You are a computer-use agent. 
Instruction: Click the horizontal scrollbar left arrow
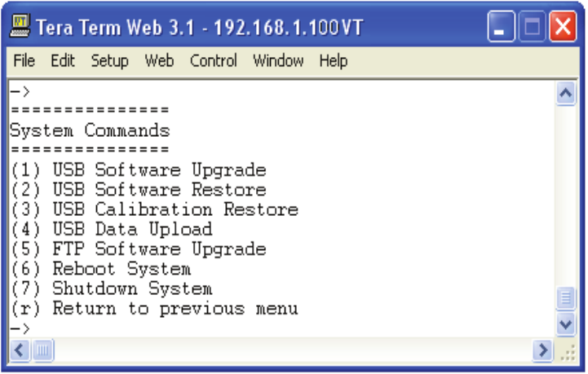click(20, 351)
